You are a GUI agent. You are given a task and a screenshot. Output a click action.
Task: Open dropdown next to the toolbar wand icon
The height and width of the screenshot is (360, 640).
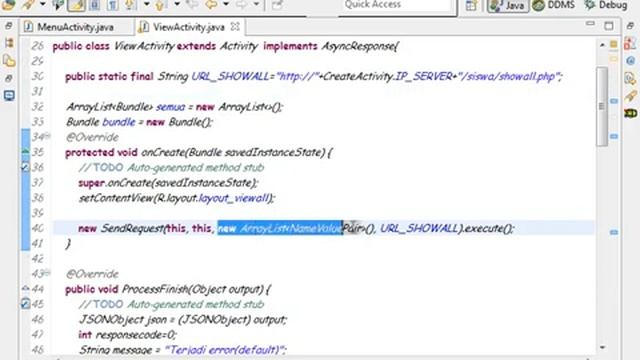point(42,4)
